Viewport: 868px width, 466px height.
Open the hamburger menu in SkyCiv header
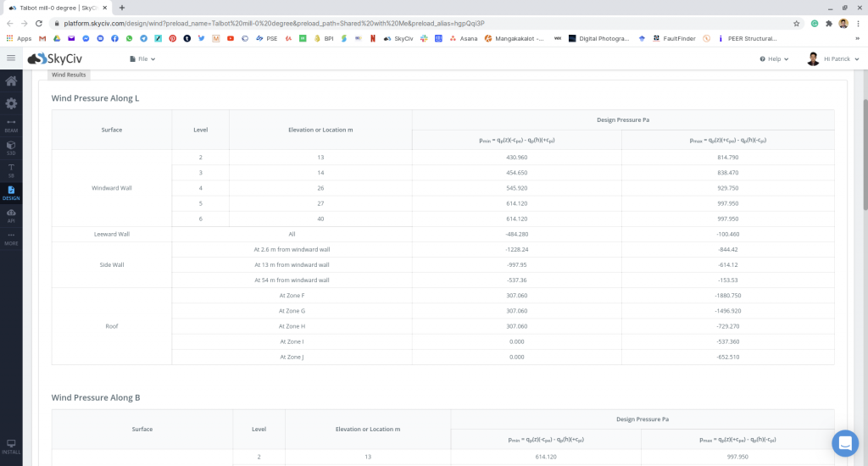click(x=11, y=58)
